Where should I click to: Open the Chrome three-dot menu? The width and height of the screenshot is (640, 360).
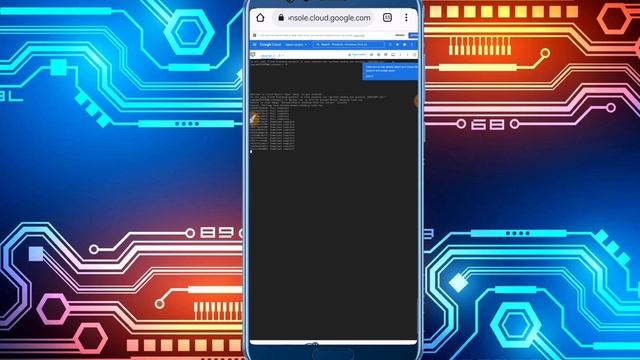click(x=406, y=18)
